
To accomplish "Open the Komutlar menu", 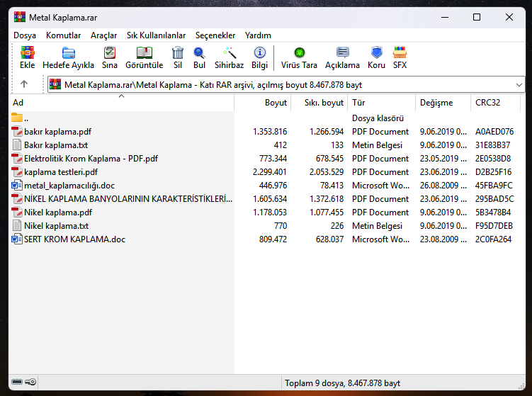I will pos(64,35).
